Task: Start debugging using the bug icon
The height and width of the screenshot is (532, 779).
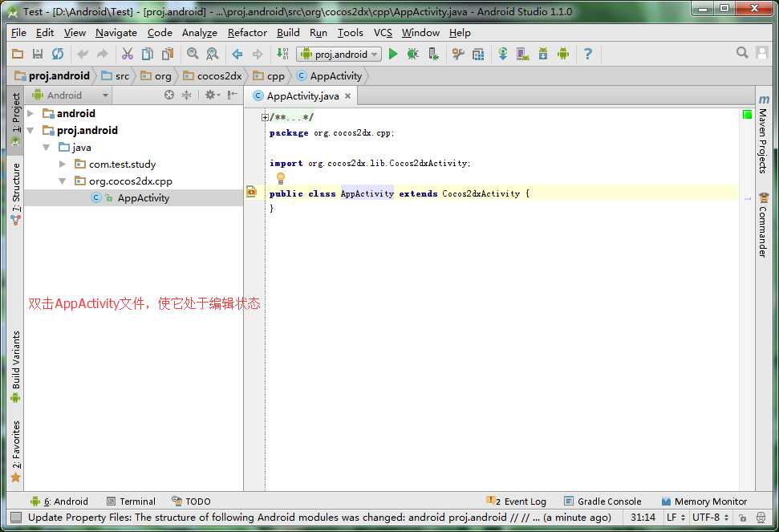Action: tap(413, 54)
